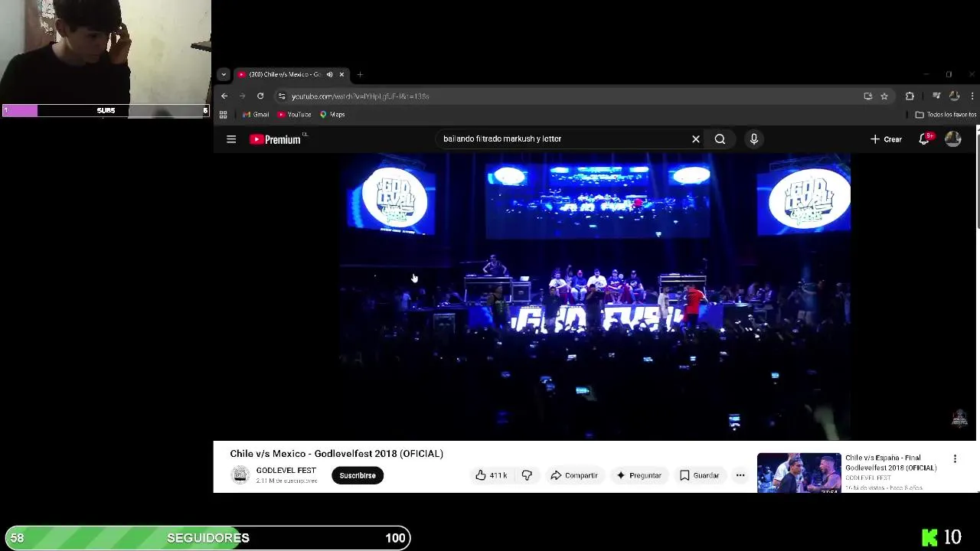Image resolution: width=980 pixels, height=551 pixels.
Task: Click the SUBS goal bar overlay
Action: click(105, 110)
